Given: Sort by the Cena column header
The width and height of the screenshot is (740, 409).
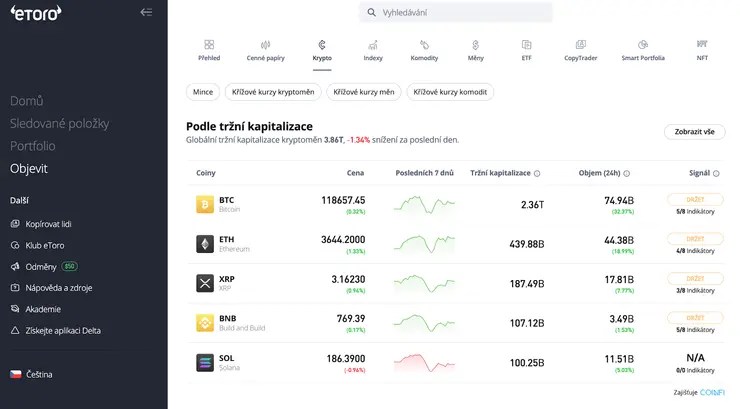Looking at the screenshot, I should pyautogui.click(x=355, y=173).
